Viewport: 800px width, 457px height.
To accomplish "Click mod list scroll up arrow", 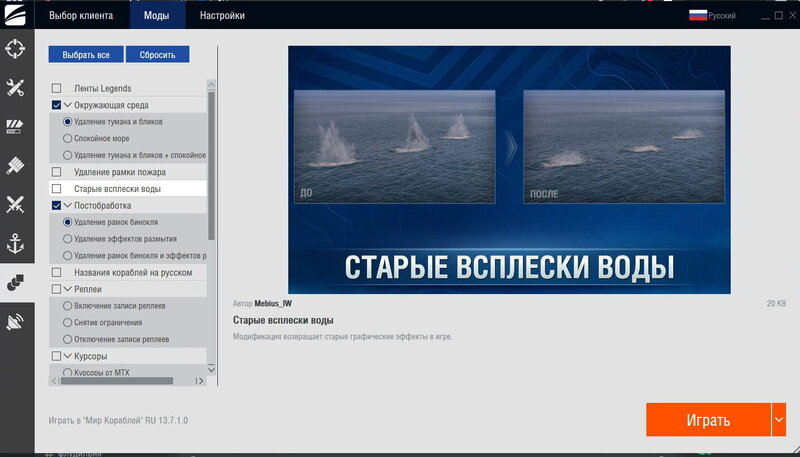I will click(x=211, y=84).
